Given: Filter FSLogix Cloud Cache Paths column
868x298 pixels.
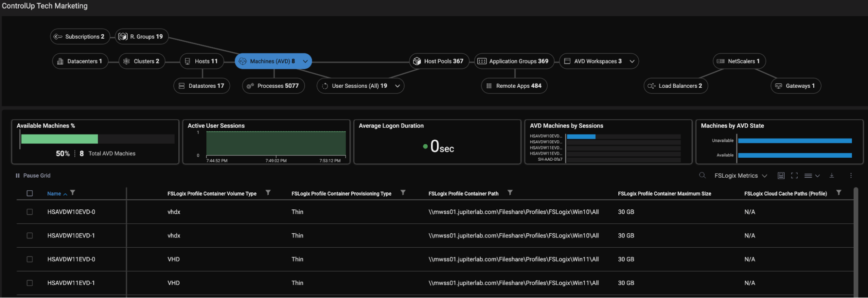Looking at the screenshot, I should 838,193.
